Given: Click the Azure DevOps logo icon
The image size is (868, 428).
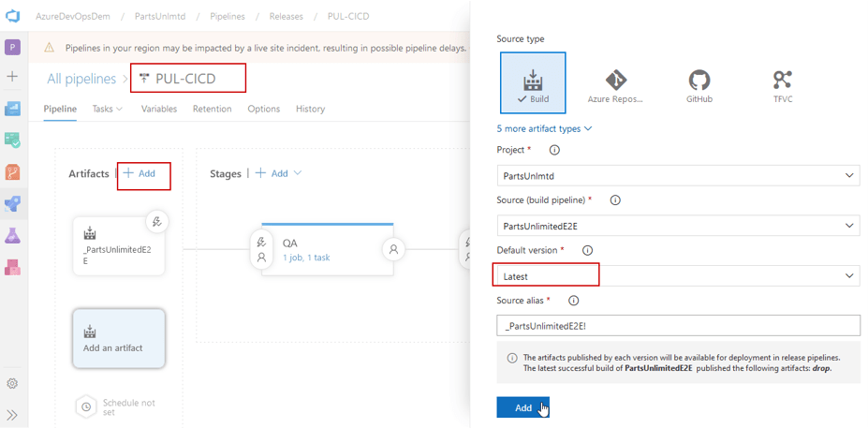Looking at the screenshot, I should click(x=13, y=16).
